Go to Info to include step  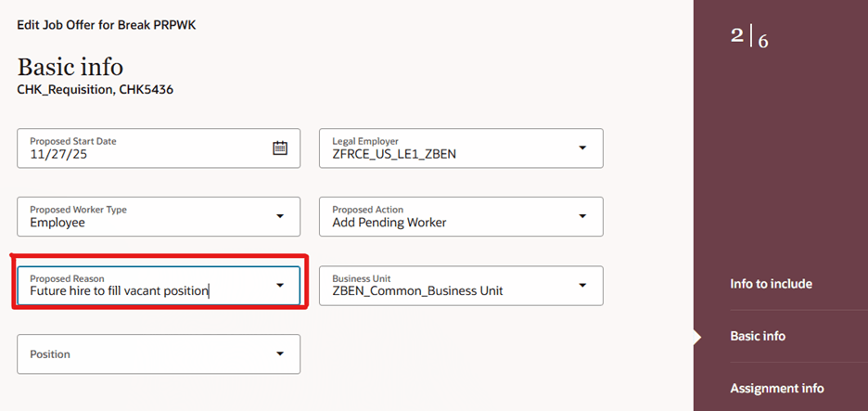[772, 284]
